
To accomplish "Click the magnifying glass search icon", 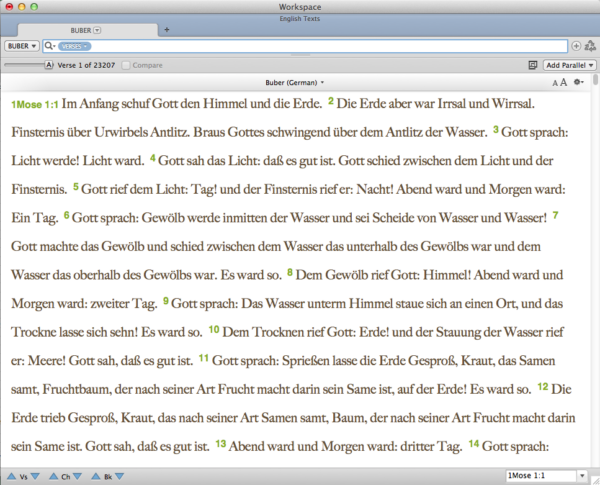I will pos(49,46).
